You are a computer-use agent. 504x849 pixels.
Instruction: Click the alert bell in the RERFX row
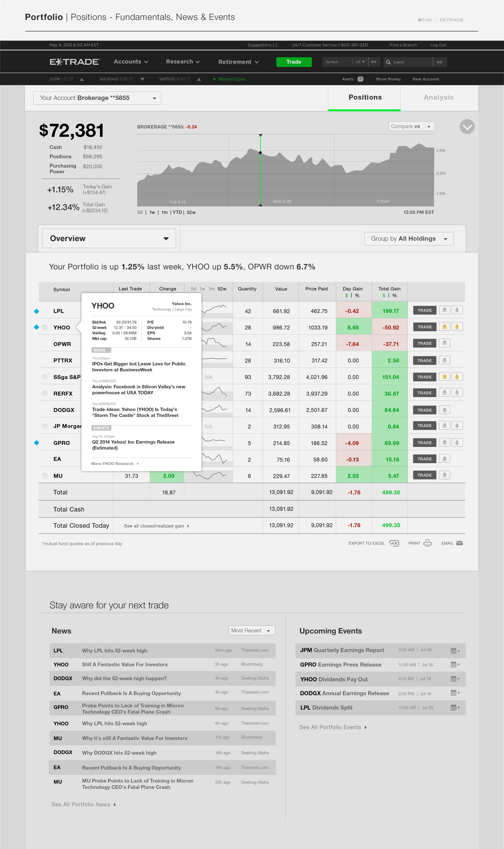[444, 393]
